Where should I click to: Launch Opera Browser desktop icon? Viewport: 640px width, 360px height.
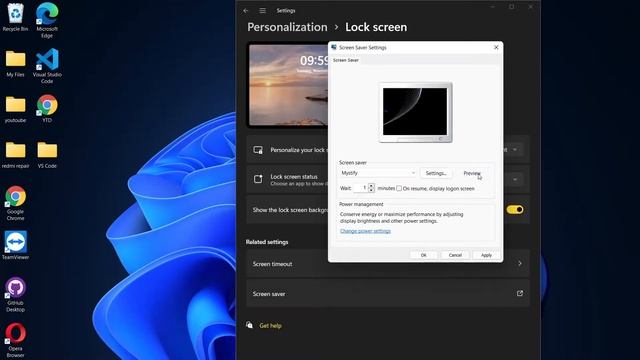coord(16,340)
